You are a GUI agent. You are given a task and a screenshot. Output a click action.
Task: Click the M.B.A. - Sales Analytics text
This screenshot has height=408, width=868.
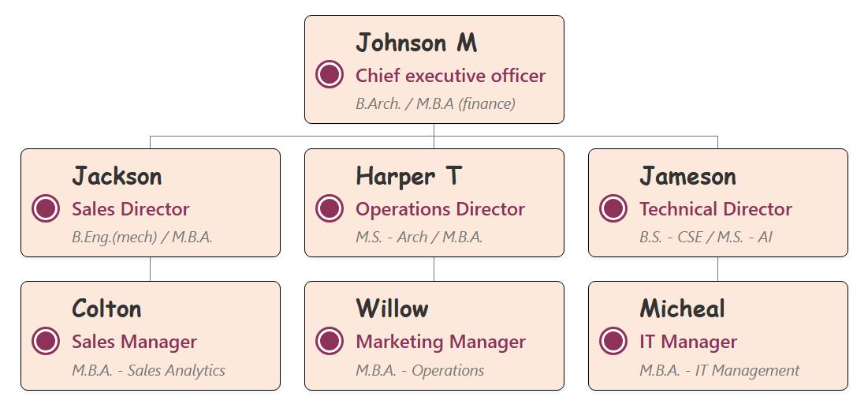coord(148,370)
